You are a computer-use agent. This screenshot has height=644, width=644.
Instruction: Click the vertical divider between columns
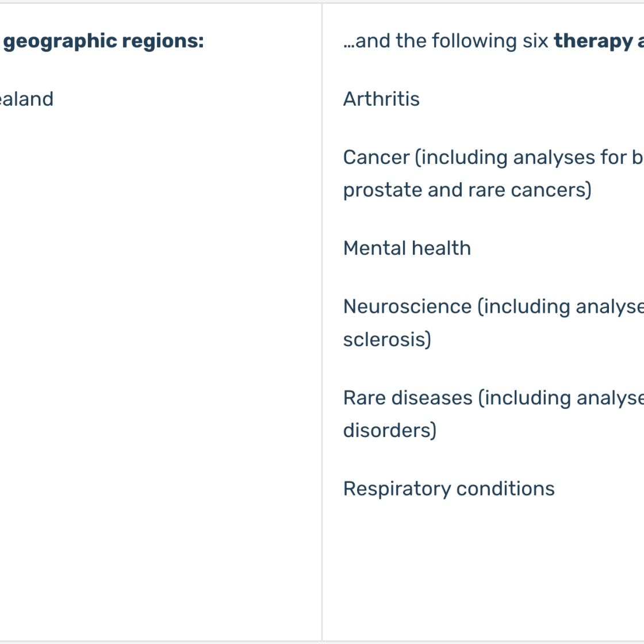coord(322,322)
